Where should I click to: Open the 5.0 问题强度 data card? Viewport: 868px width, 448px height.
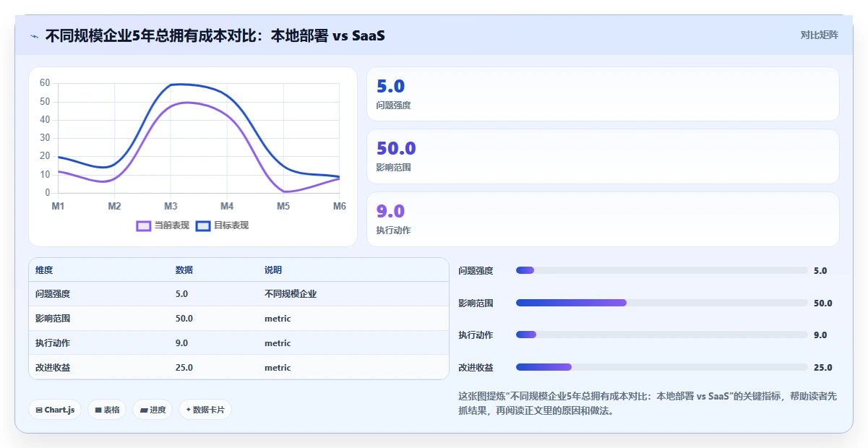[603, 94]
